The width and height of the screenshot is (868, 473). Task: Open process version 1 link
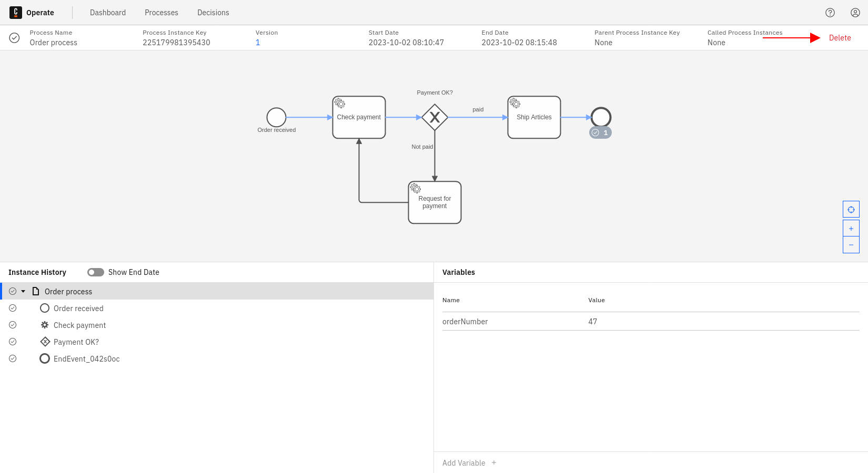point(258,43)
